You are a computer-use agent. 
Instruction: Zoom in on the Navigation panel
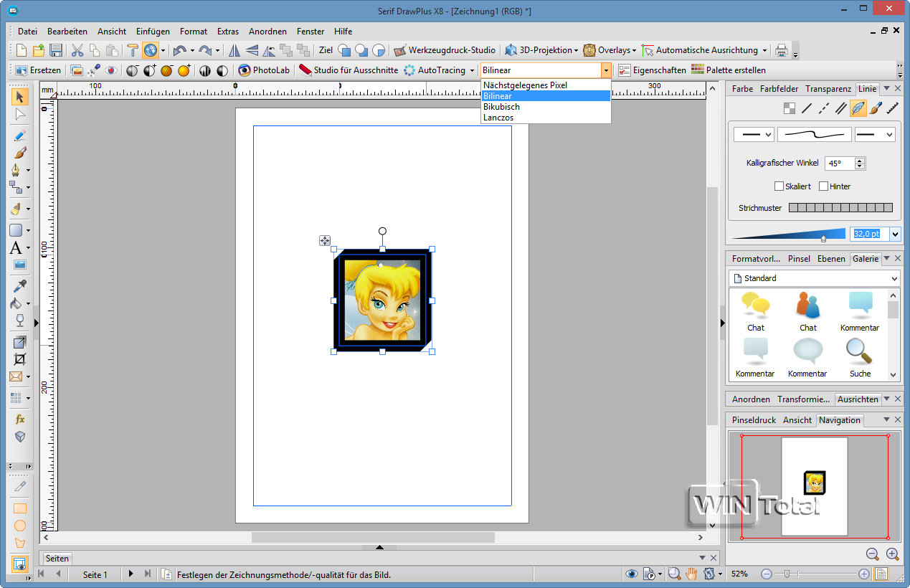892,554
